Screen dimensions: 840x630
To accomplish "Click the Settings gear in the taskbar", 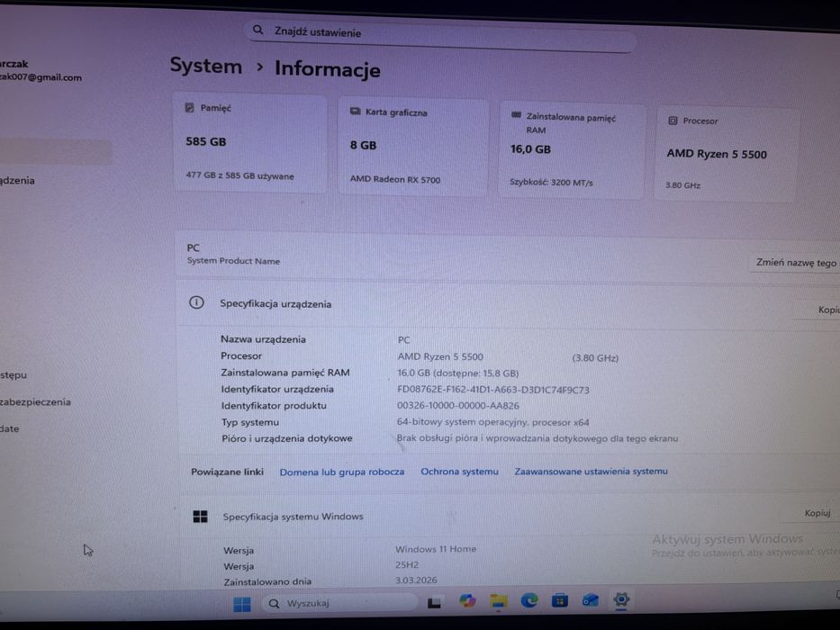I will [x=621, y=599].
